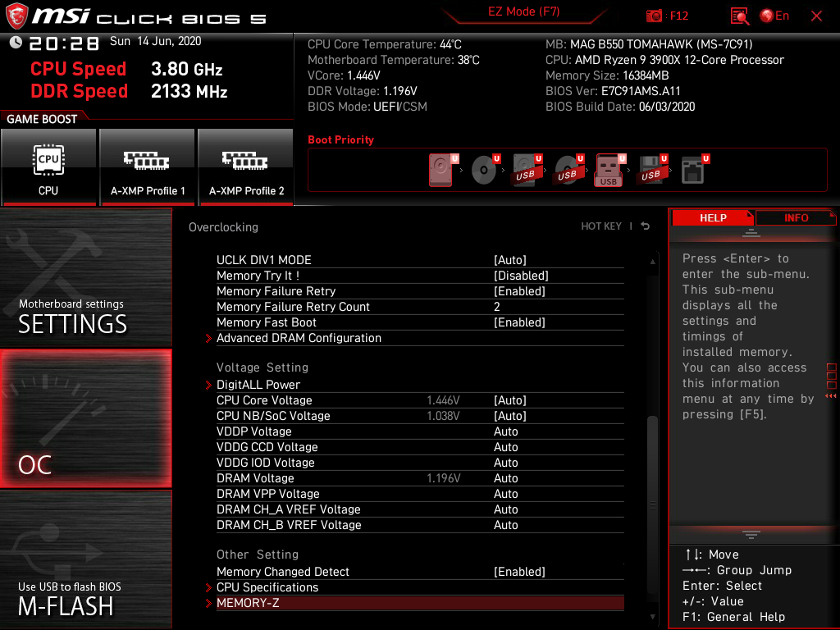Select the network boot device icon

tap(695, 170)
